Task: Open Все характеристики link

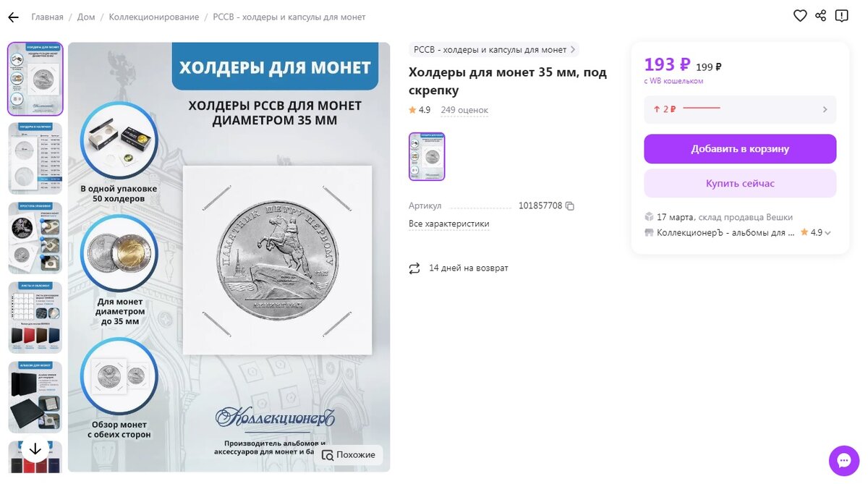Action: pos(448,224)
